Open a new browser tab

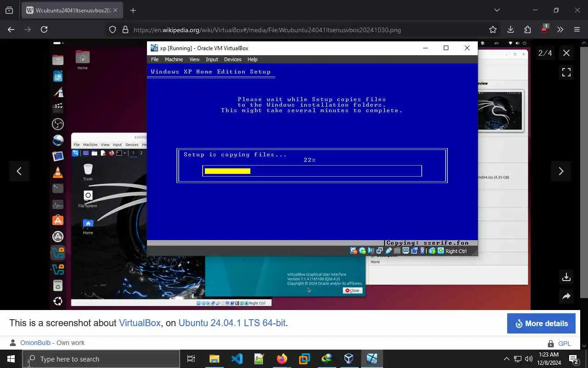tap(133, 10)
